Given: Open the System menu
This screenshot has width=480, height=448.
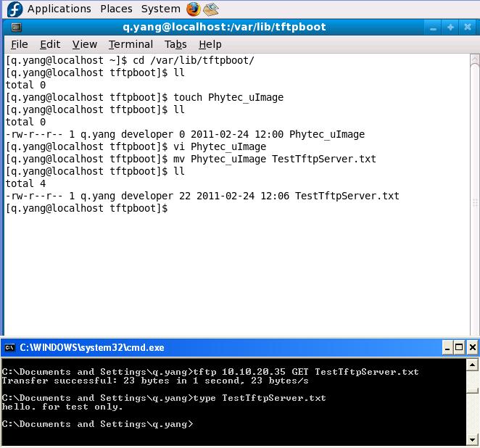Looking at the screenshot, I should coord(161,9).
